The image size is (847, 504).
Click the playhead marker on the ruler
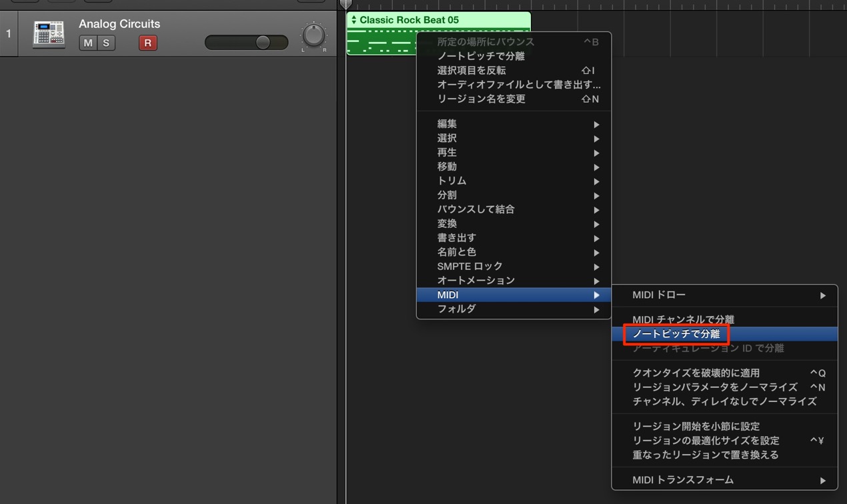(345, 4)
